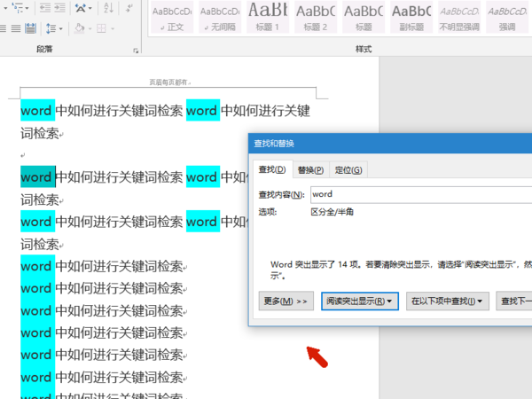
Task: Switch to the 定位(G) tab
Action: [348, 170]
